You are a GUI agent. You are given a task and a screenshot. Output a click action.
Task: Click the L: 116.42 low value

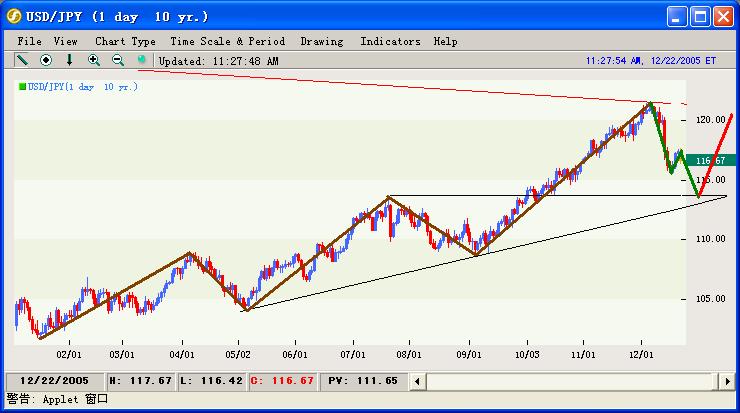pos(211,381)
